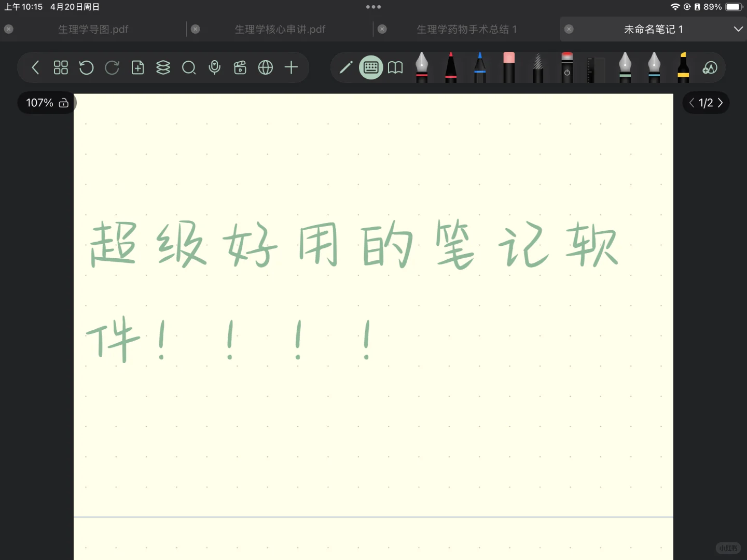
Task: Select the 未命名笔记 1 tab
Action: 653,29
